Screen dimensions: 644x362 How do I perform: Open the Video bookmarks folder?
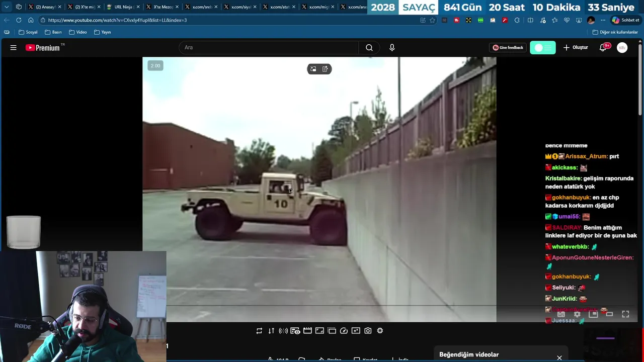point(78,32)
